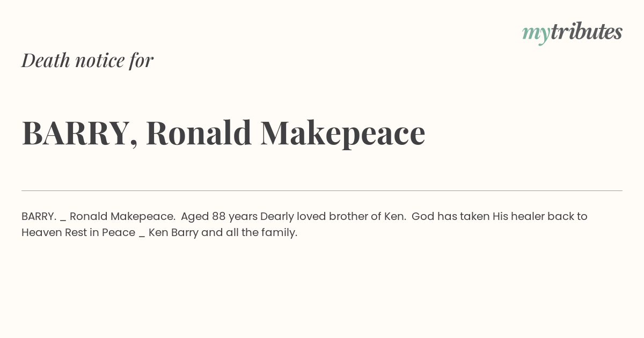Click "BARRY," in the large title

80,134
